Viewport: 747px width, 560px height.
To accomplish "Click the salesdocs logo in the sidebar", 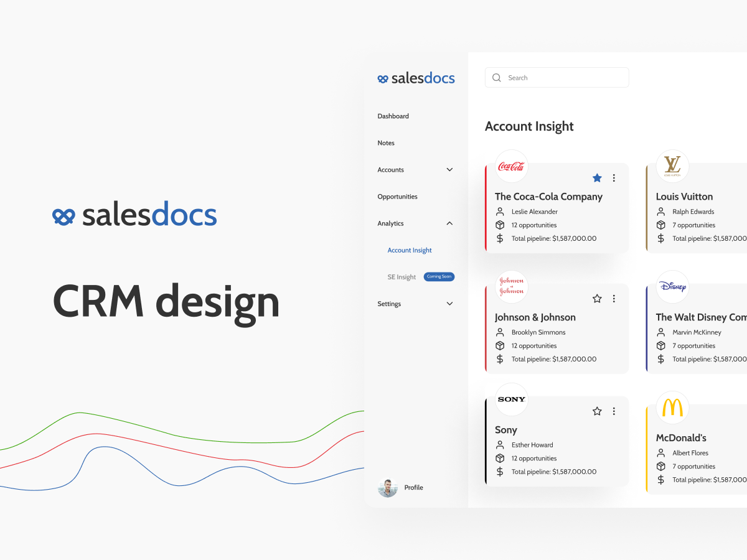I will click(416, 78).
